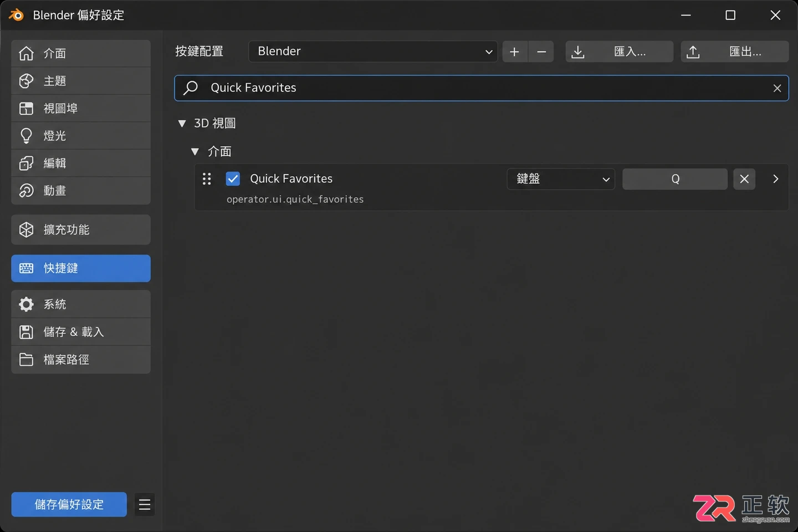The image size is (798, 532).
Task: Click the 匯出... export keymap button
Action: tap(735, 52)
